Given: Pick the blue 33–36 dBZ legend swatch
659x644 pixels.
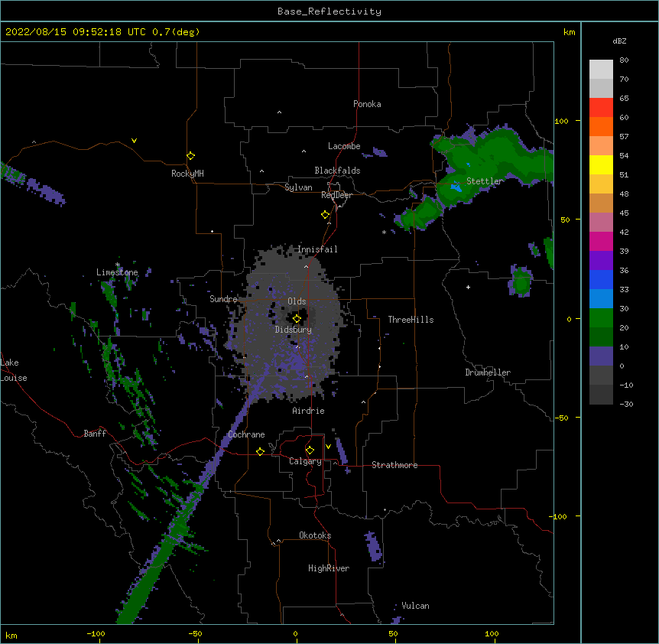Looking at the screenshot, I should 601,279.
